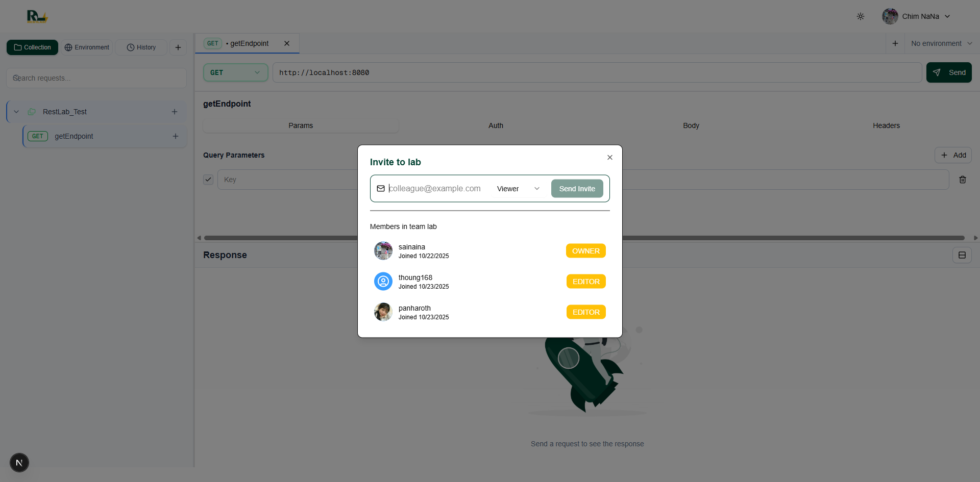Switch to the Collection tab
Screen dimensions: 980x482
pos(32,47)
